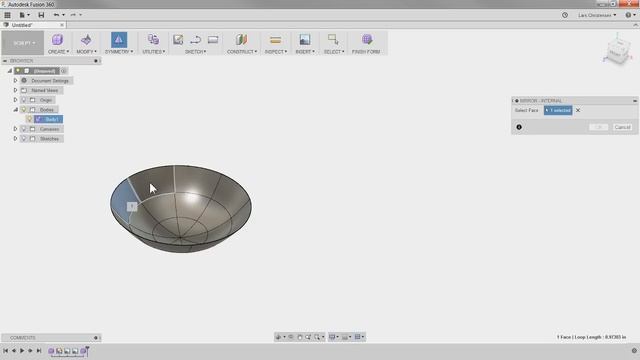Open the File menu icon dropdown
The height and width of the screenshot is (360, 640).
[24, 15]
